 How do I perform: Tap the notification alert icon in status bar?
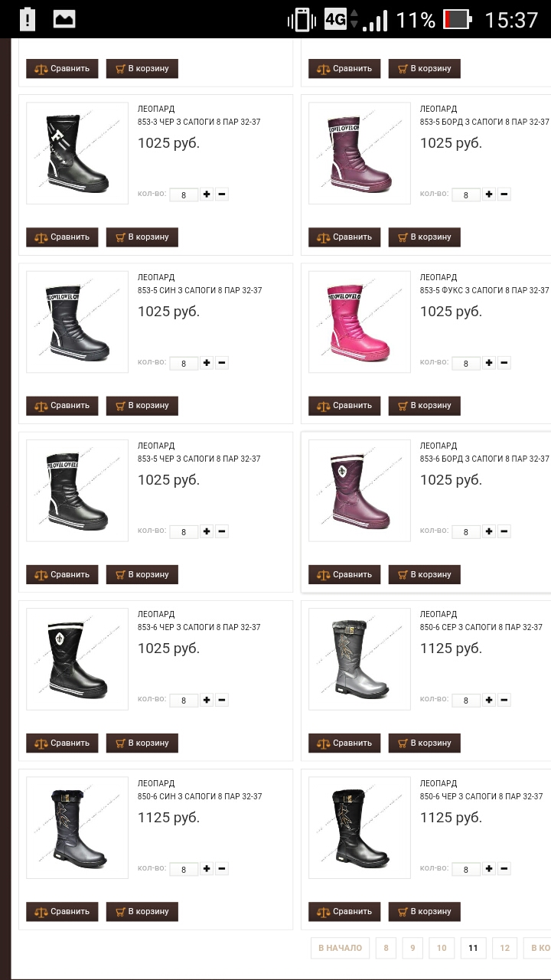pos(28,19)
